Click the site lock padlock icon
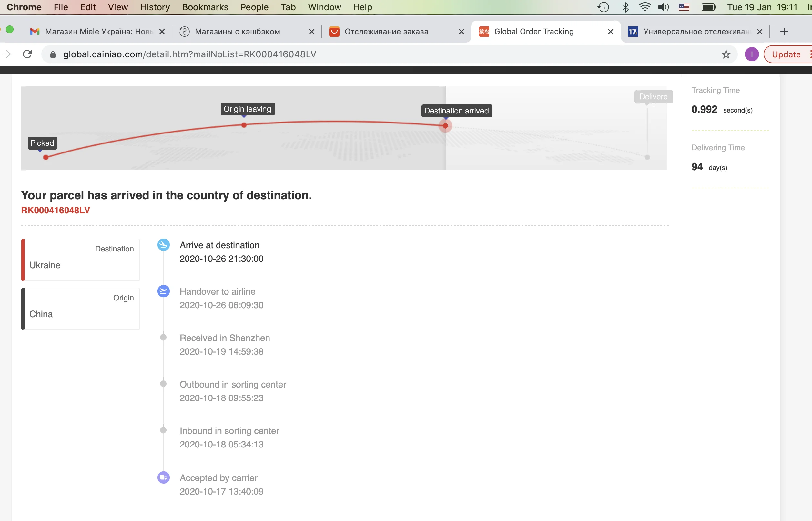812x521 pixels. coord(53,54)
